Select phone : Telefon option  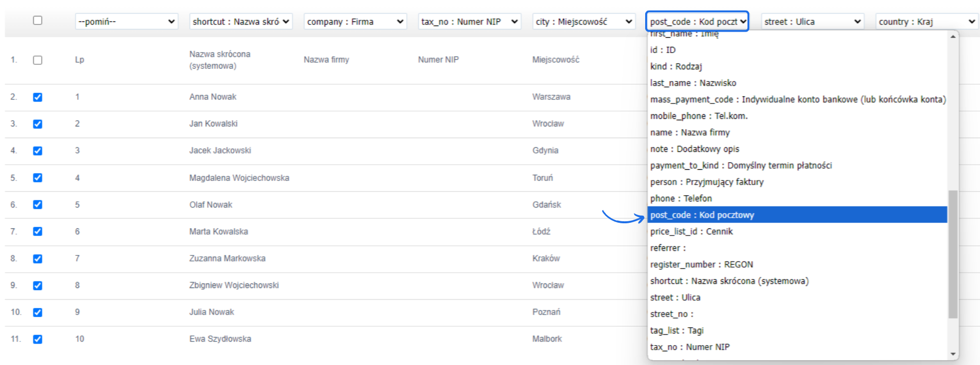[x=797, y=198]
